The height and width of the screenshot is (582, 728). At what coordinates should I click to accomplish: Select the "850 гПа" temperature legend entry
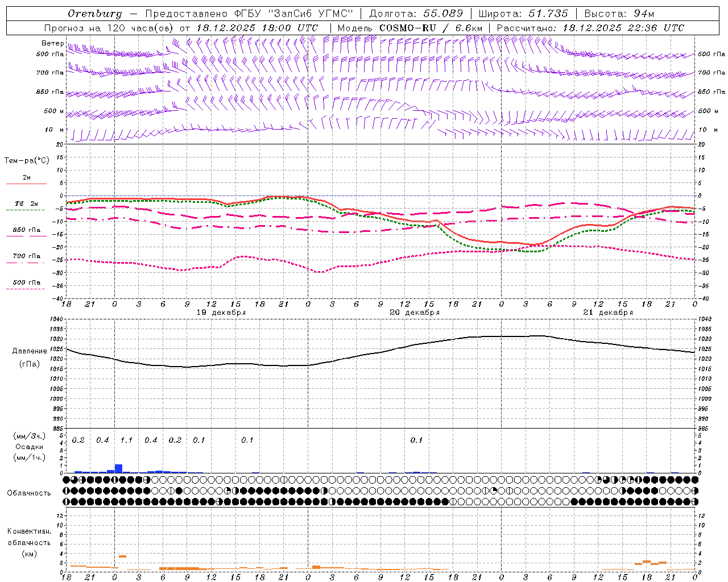tap(27, 230)
